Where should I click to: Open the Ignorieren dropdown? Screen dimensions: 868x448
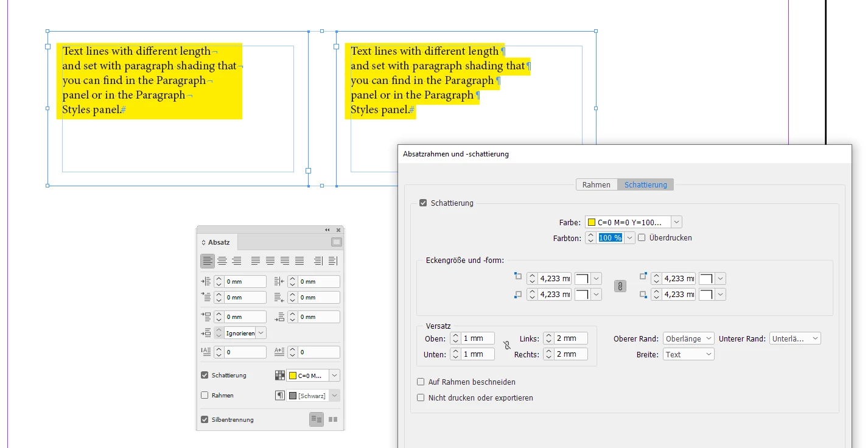261,333
